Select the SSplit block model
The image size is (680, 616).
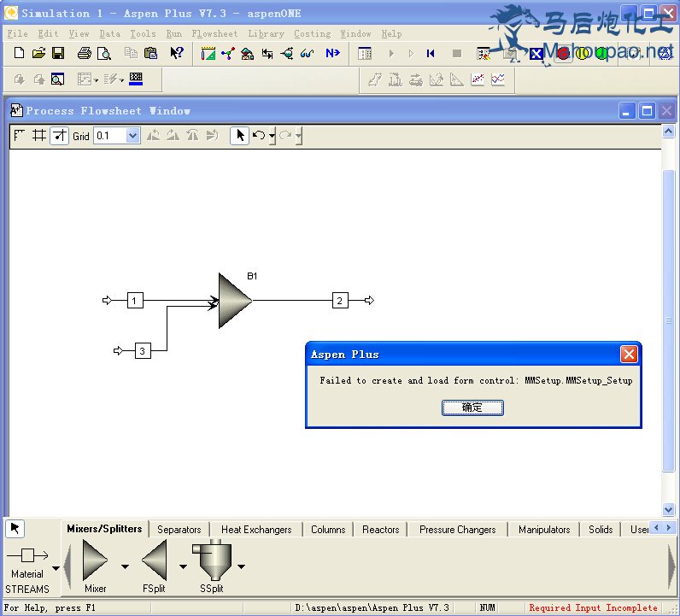212,560
